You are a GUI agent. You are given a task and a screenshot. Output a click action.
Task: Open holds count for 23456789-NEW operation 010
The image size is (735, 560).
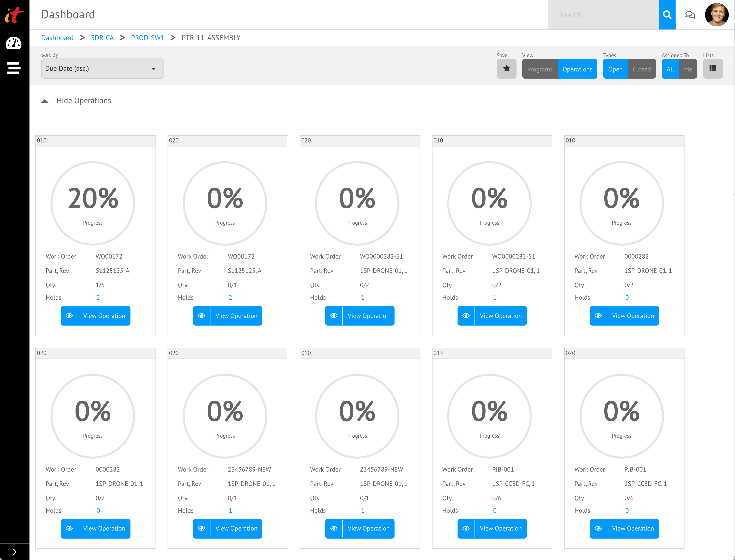coord(363,510)
